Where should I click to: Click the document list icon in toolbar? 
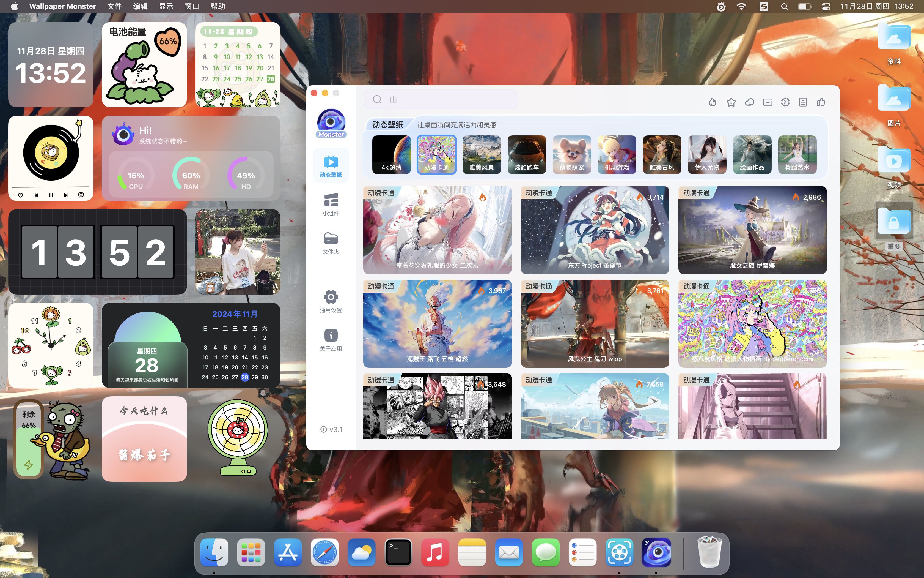[803, 102]
